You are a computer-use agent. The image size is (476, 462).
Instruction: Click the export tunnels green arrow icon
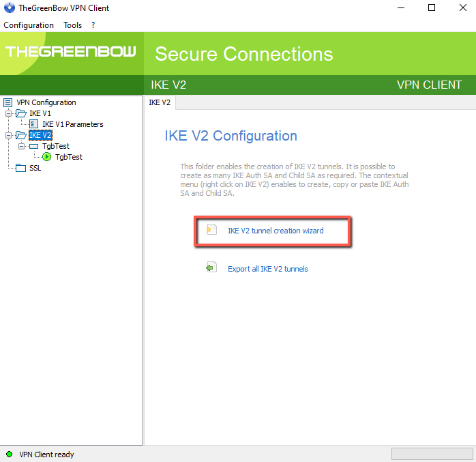click(211, 268)
